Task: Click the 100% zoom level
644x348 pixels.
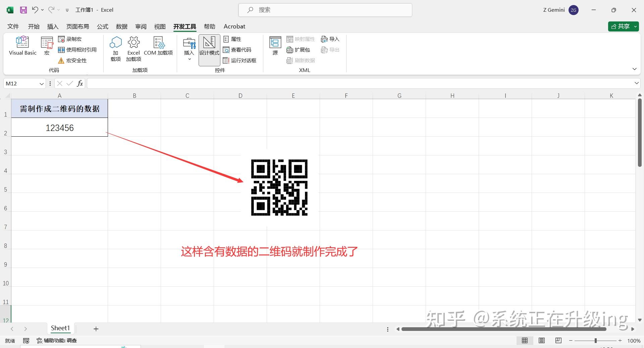Action: click(634, 341)
